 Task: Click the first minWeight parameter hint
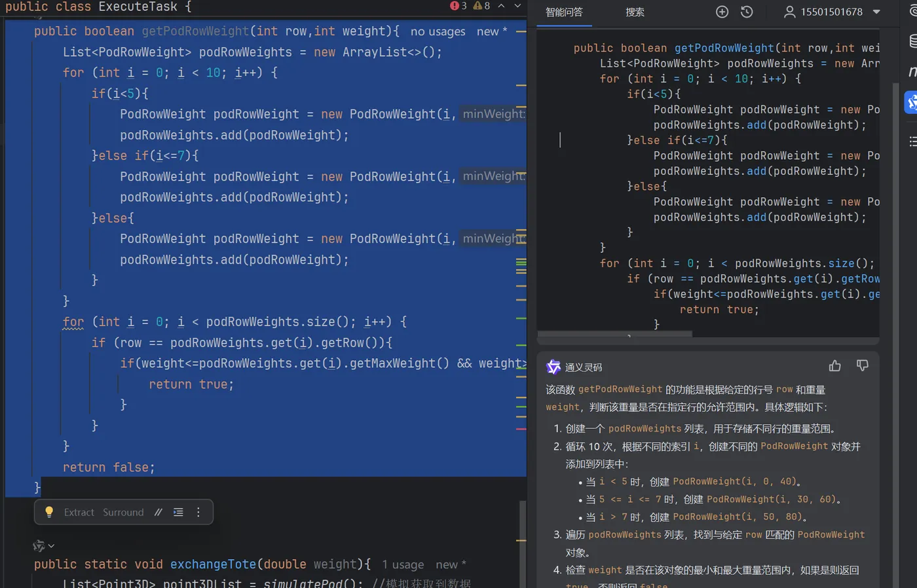click(493, 114)
